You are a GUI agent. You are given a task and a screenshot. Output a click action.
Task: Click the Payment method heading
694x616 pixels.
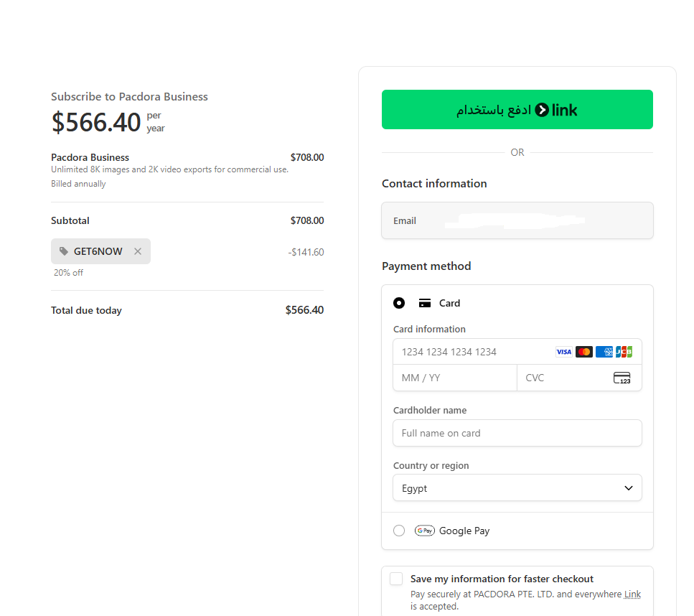[x=426, y=266]
